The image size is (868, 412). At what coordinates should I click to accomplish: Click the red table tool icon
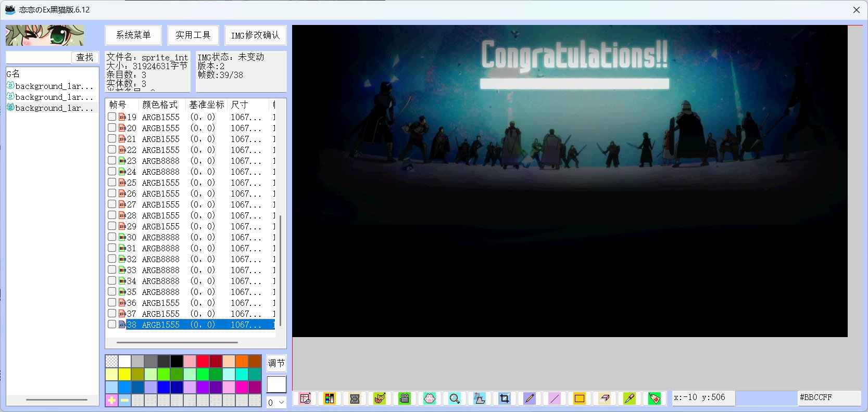pos(304,398)
